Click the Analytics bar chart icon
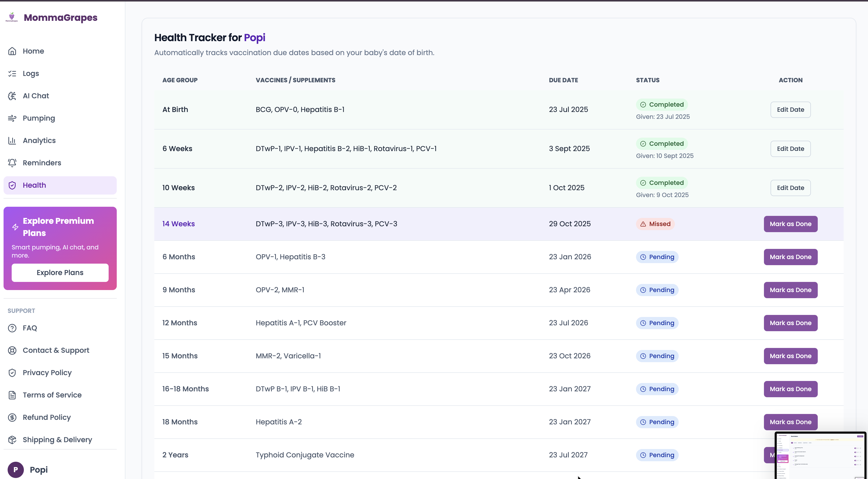Screen dimensions: 868x479 [12, 140]
